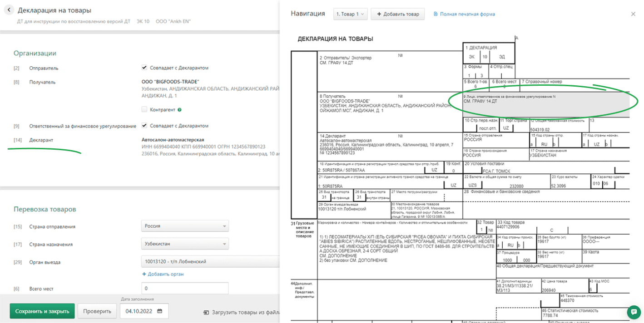Uncheck Отправитель Совпадает с Декларантом checkbox

coord(144,68)
